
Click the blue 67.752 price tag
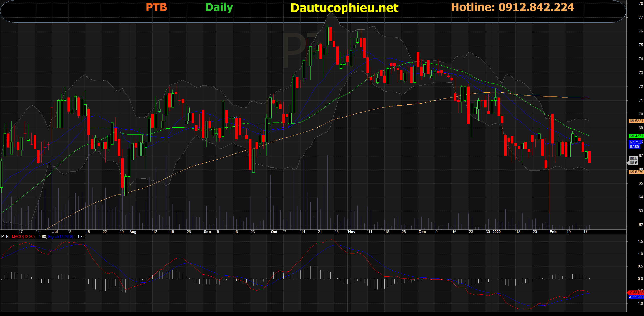[635, 142]
